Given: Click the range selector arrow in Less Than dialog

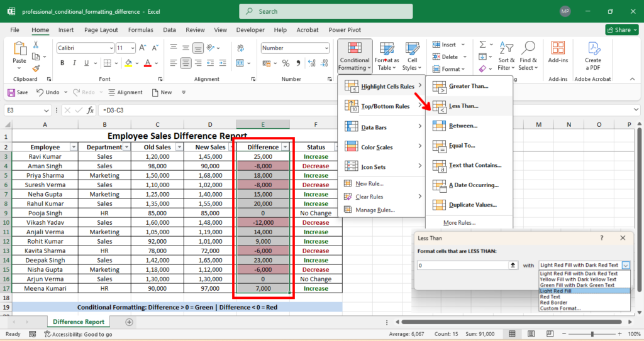Looking at the screenshot, I should click(x=513, y=265).
